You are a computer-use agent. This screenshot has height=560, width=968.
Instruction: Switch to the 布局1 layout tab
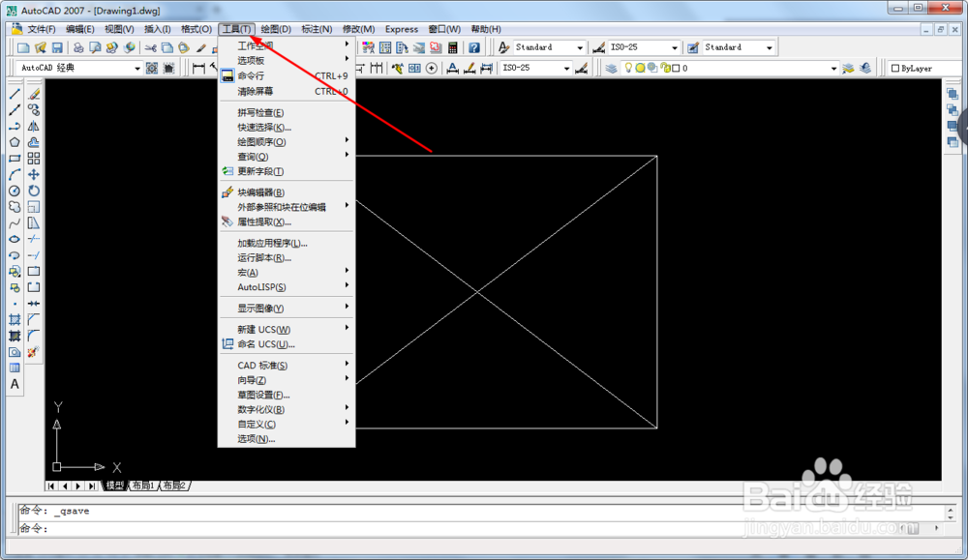point(144,486)
